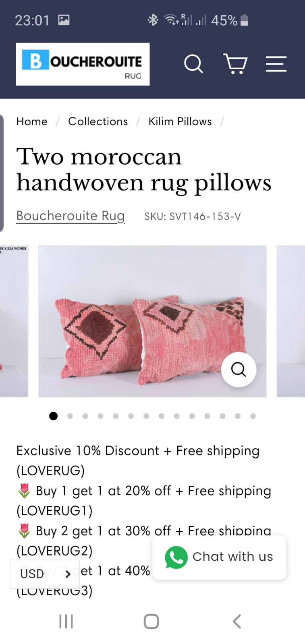The height and width of the screenshot is (644, 305).
Task: Select the first active carousel dot
Action: coord(53,416)
